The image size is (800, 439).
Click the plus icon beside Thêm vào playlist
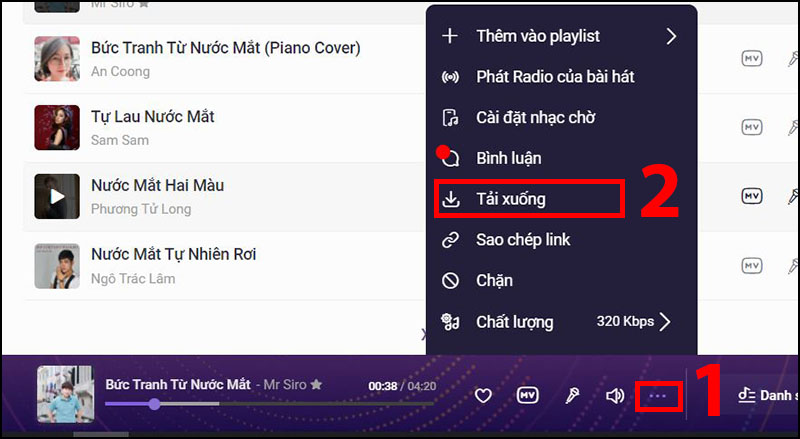pyautogui.click(x=450, y=36)
